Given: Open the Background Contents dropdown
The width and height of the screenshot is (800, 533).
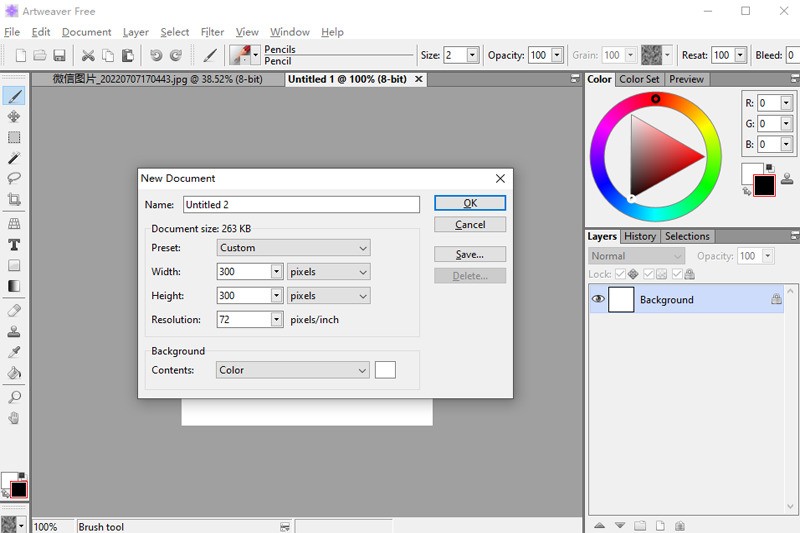Looking at the screenshot, I should point(293,370).
